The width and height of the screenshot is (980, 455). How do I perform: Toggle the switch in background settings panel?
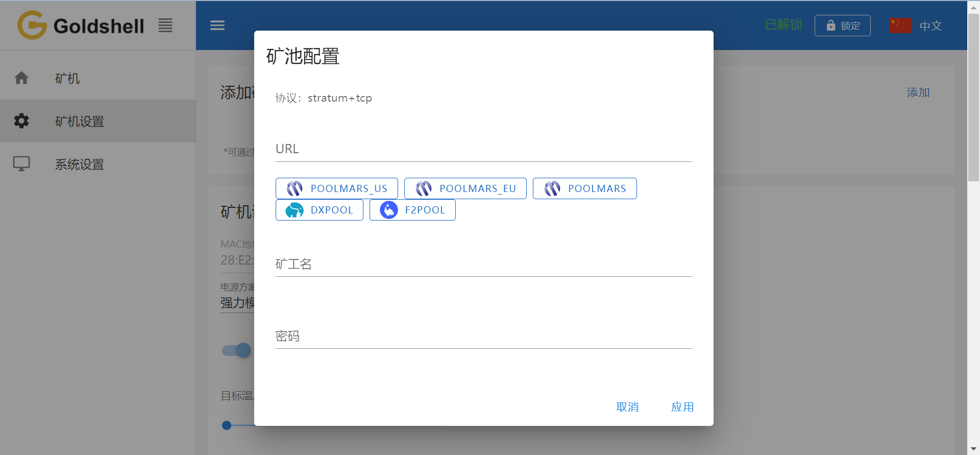(237, 350)
